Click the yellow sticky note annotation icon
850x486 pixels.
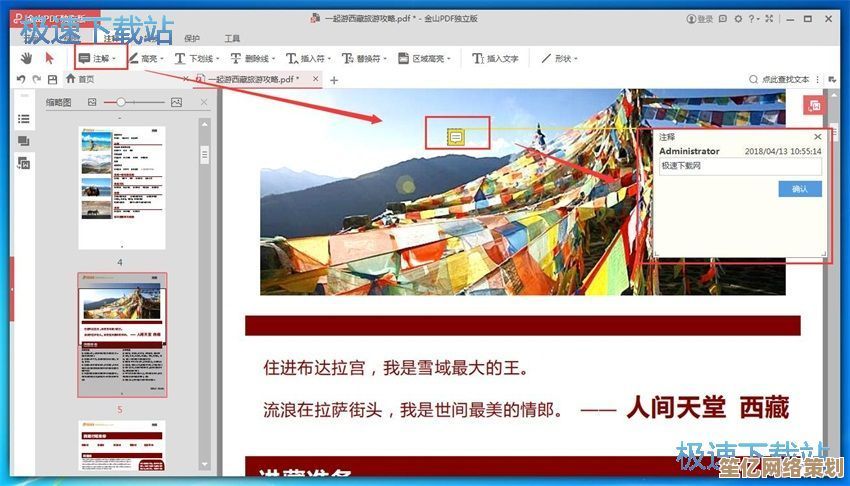click(456, 135)
